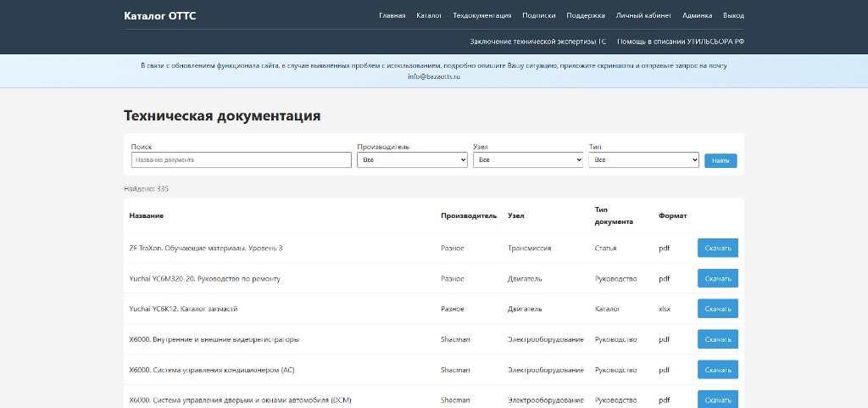Click X6000. Система управления кондиционером title

click(212, 370)
